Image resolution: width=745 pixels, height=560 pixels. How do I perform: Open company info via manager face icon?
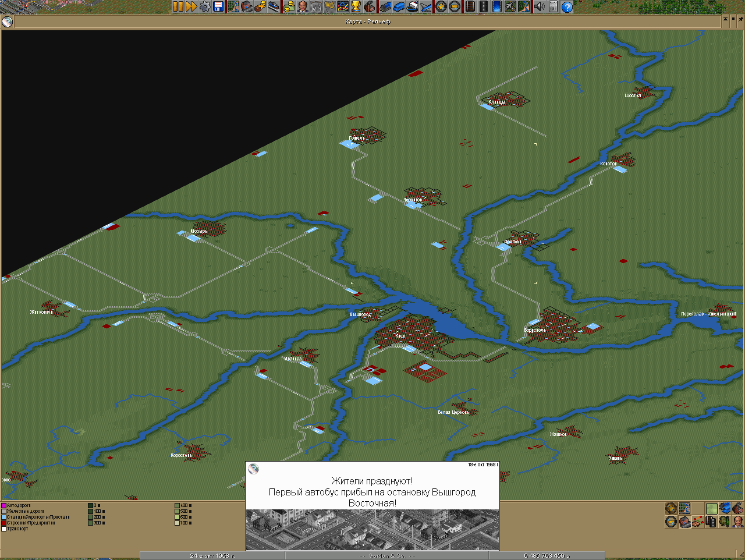click(x=303, y=6)
